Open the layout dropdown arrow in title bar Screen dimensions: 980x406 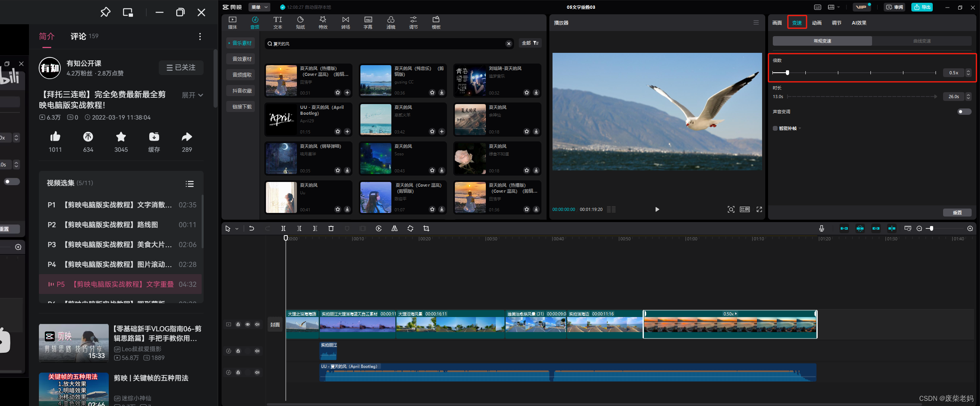(x=838, y=7)
